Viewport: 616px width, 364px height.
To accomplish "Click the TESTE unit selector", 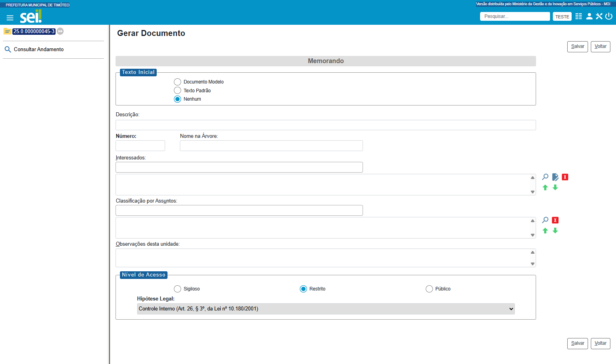I will [x=562, y=17].
